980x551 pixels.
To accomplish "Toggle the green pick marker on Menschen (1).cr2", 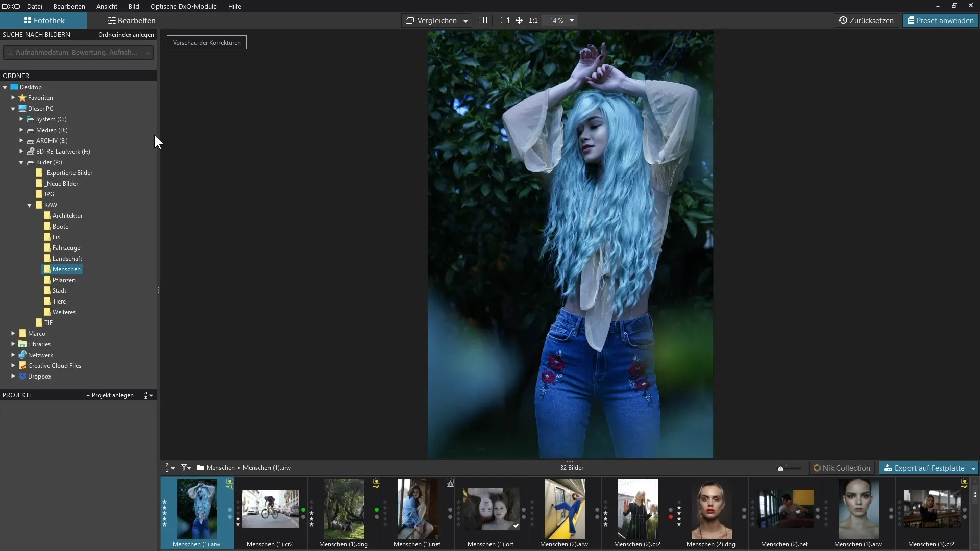I will click(x=303, y=510).
